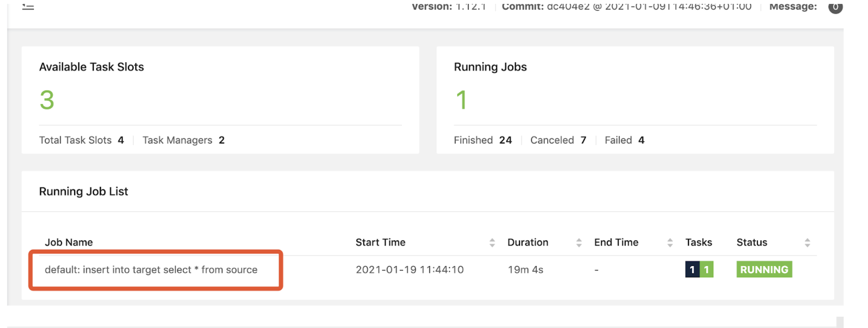Click the Available Task Slots number 3
Viewport: 868px width, 328px height.
47,100
